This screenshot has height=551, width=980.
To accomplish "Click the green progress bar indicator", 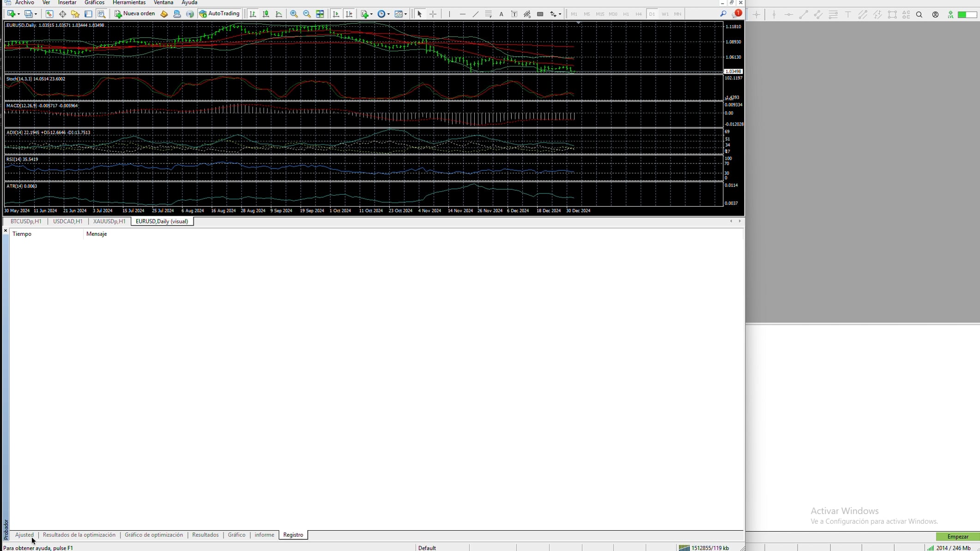I will click(x=967, y=15).
